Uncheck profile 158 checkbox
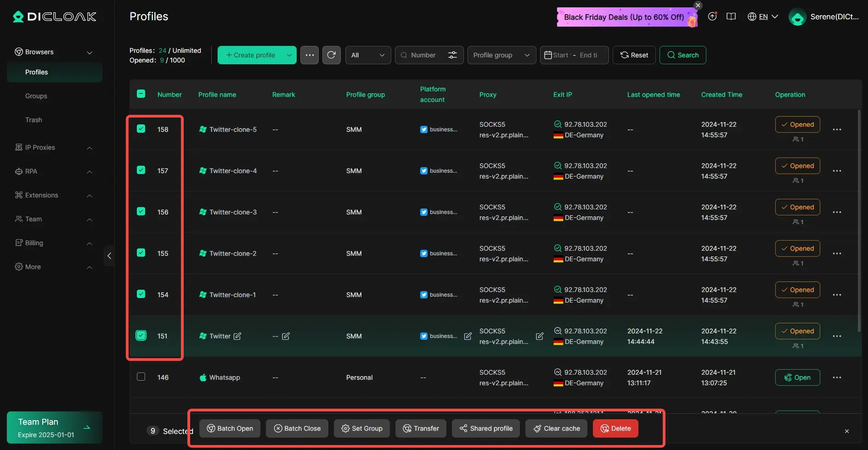Viewport: 868px width, 450px height. [x=141, y=129]
